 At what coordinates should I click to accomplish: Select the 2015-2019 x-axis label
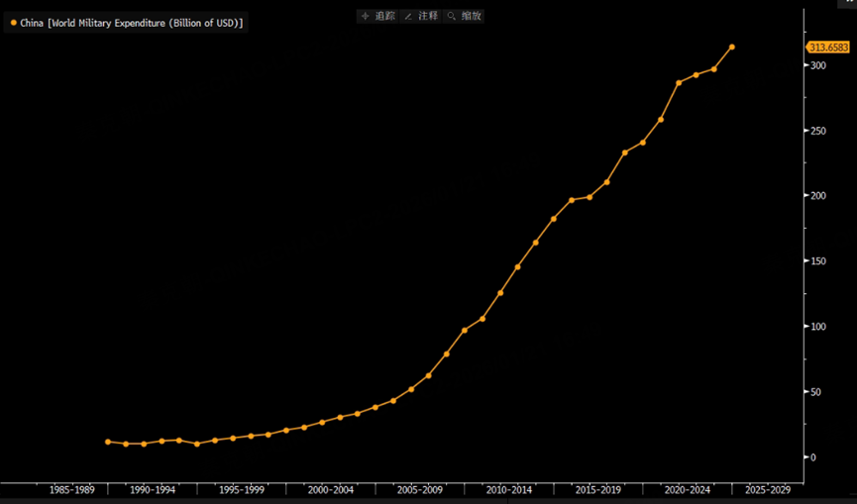tap(598, 489)
